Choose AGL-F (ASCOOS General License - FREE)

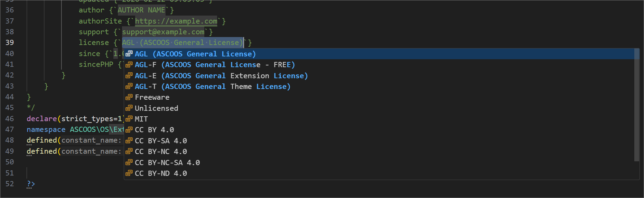coord(379,65)
